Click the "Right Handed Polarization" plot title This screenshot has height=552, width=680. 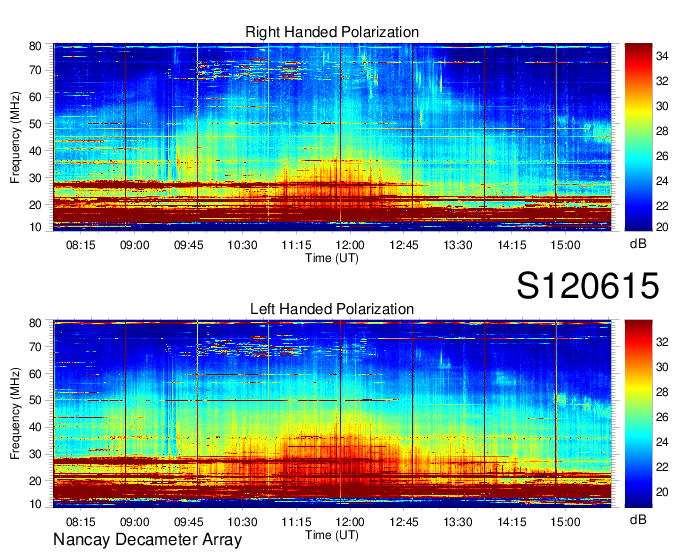click(332, 32)
